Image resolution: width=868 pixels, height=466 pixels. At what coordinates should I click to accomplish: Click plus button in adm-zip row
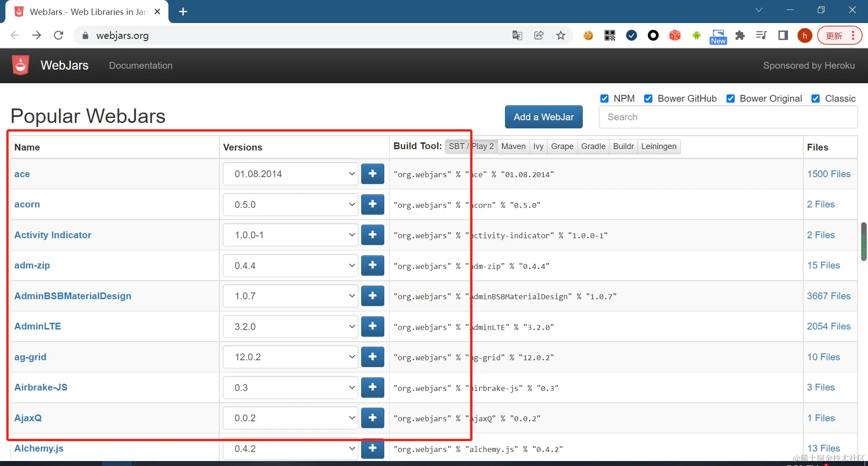(x=373, y=265)
